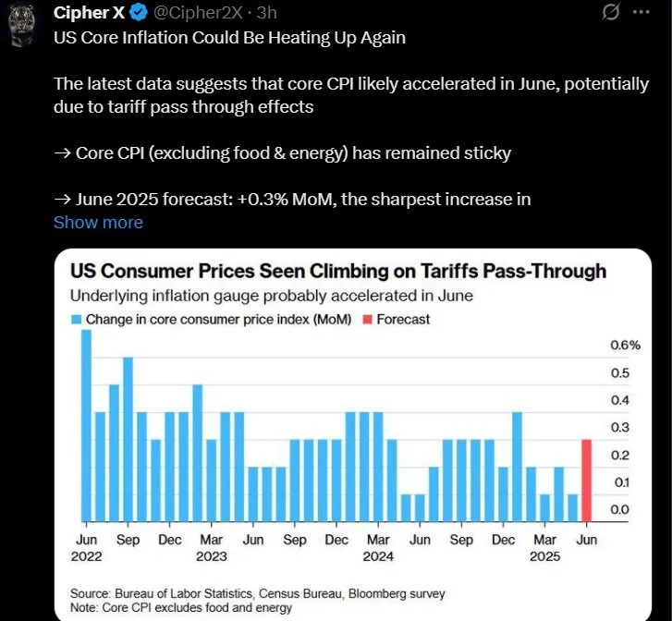This screenshot has width=672, height=621.
Task: Open the three-dot More options menu
Action: (x=640, y=14)
